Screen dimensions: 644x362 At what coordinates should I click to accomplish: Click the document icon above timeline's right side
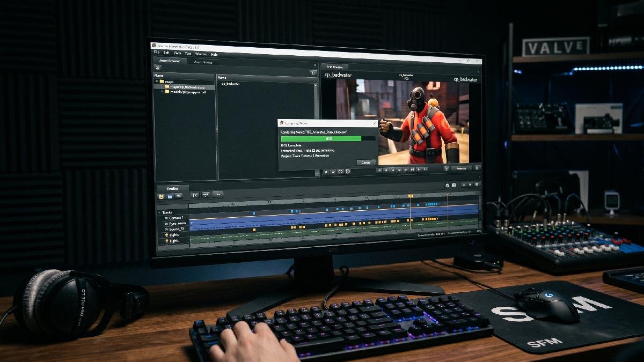tap(447, 186)
